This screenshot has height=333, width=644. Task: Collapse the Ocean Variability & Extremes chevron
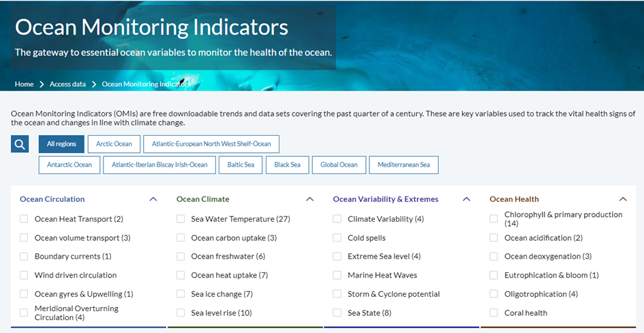[x=466, y=199]
